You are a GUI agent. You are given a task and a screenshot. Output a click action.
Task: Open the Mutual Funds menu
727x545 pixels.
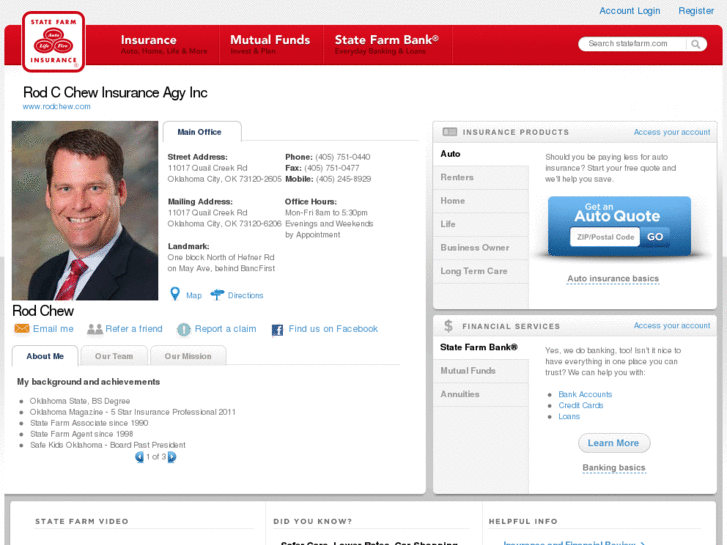coord(270,45)
